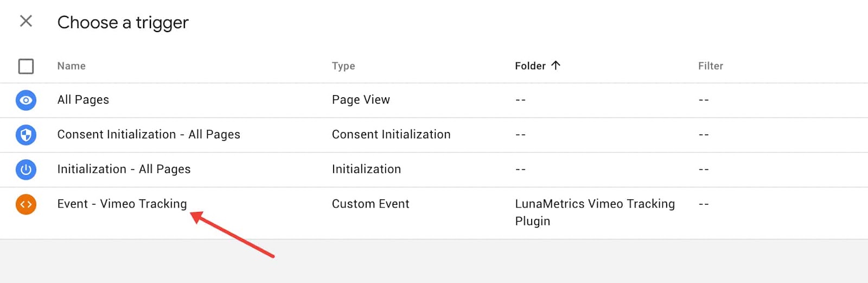Image resolution: width=868 pixels, height=283 pixels.
Task: Sort triggers by Type column header
Action: tap(343, 66)
